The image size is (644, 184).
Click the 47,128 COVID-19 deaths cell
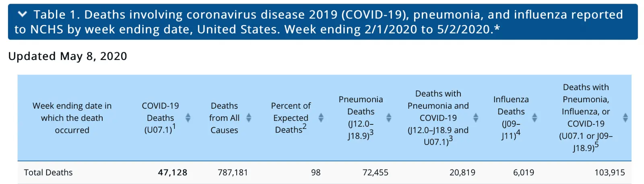[x=172, y=172]
